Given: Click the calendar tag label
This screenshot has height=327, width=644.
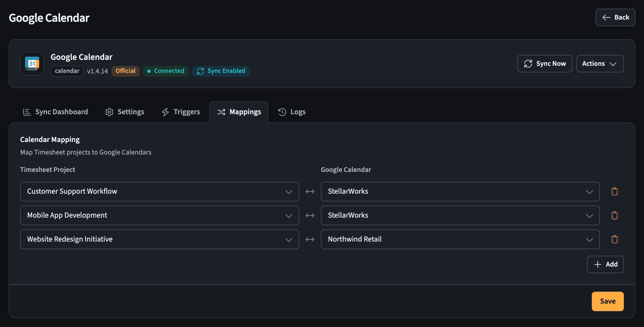Looking at the screenshot, I should coord(67,71).
